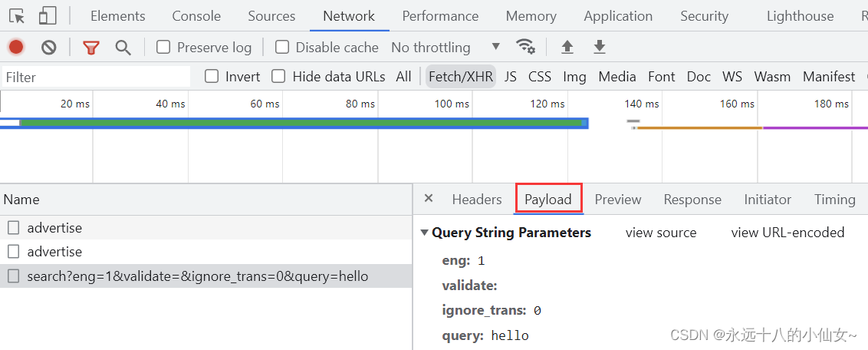Toggle the red filter funnel icon

coord(90,48)
